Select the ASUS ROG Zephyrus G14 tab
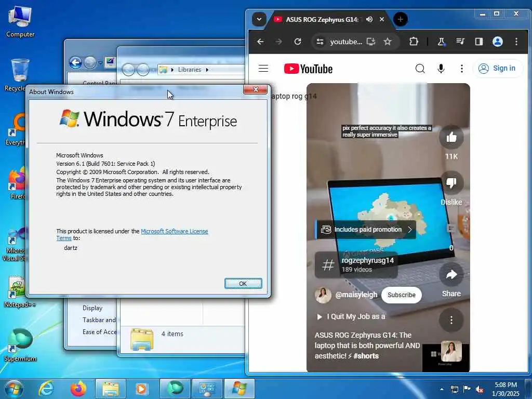The height and width of the screenshot is (399, 532). 322,19
